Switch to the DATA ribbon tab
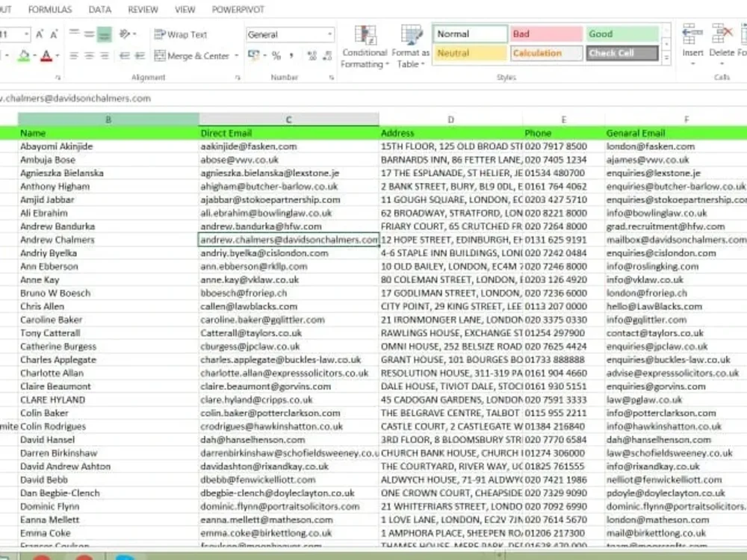Image resolution: width=747 pixels, height=560 pixels. coord(99,10)
